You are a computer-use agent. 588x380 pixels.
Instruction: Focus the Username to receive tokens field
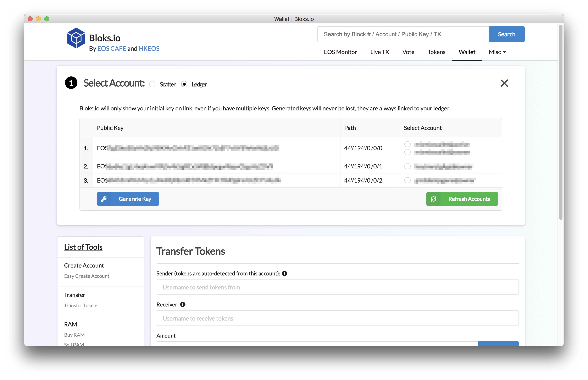point(337,318)
